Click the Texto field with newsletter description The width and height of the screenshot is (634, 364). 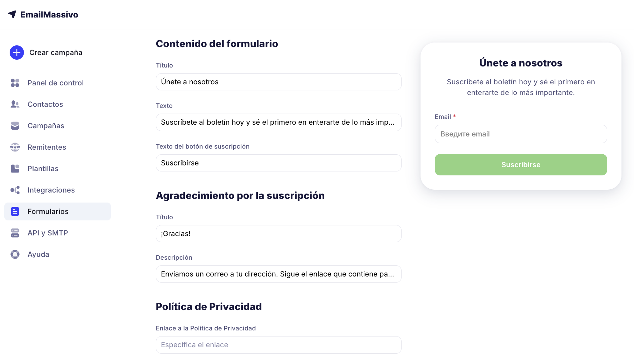279,122
